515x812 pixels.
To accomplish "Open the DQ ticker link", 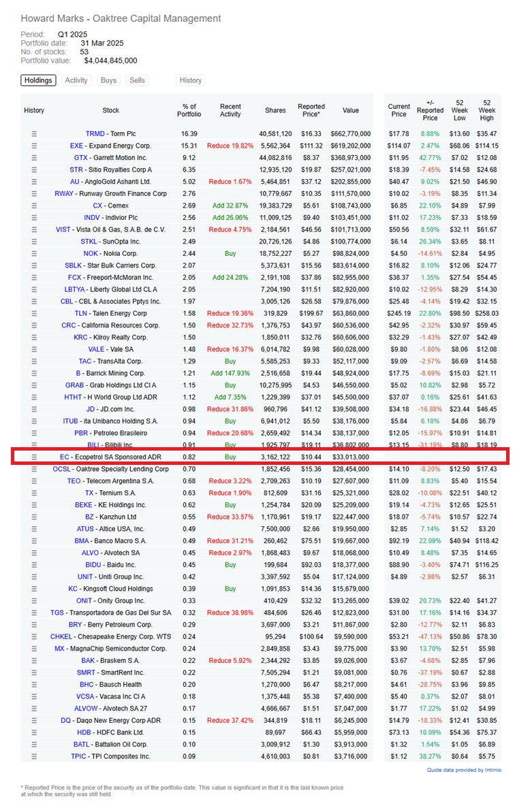I will (x=66, y=720).
